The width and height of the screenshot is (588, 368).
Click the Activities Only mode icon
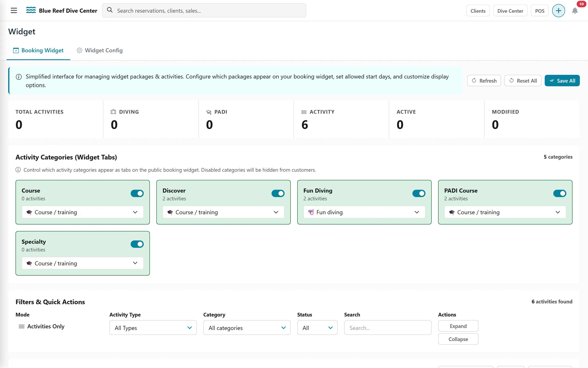pos(22,326)
